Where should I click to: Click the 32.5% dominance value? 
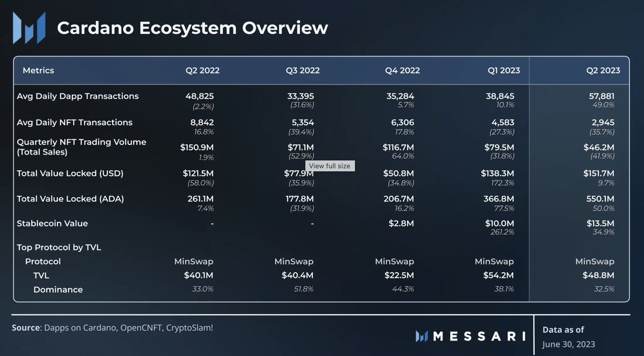click(604, 289)
